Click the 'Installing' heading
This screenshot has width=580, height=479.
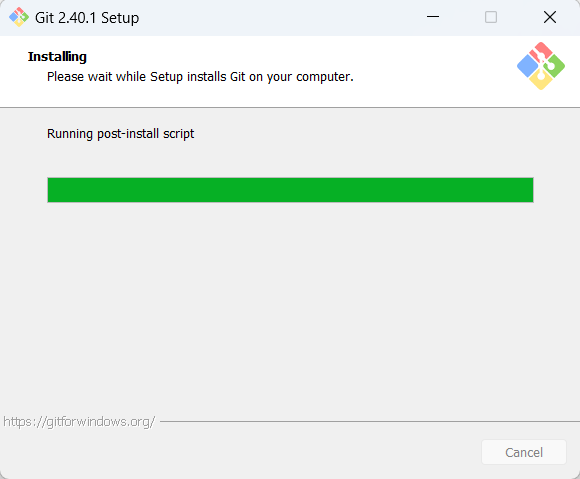click(x=57, y=57)
